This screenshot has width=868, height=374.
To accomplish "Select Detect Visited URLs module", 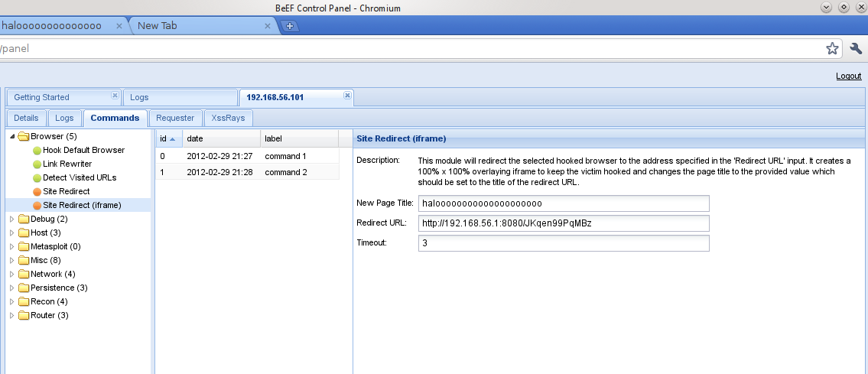I will click(80, 178).
